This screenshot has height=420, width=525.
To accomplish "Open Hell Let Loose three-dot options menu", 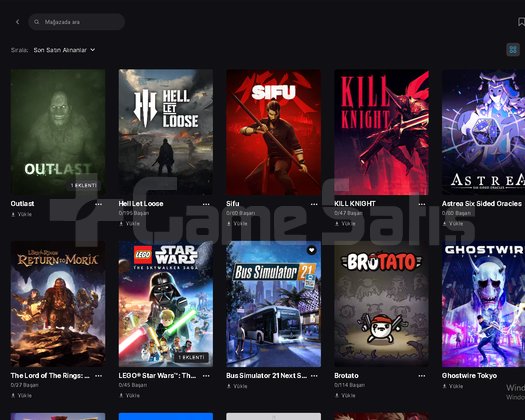I will click(206, 204).
